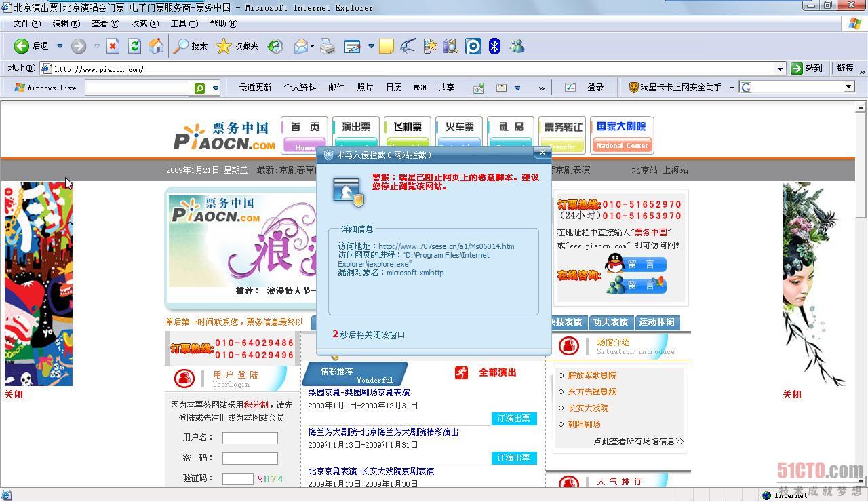Show browsing History from toolbar

(x=275, y=46)
